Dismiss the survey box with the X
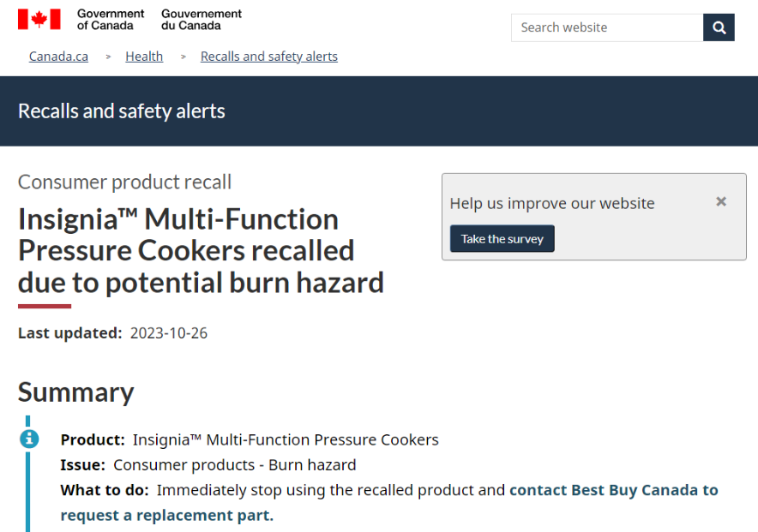This screenshot has height=532, width=758. tap(721, 201)
